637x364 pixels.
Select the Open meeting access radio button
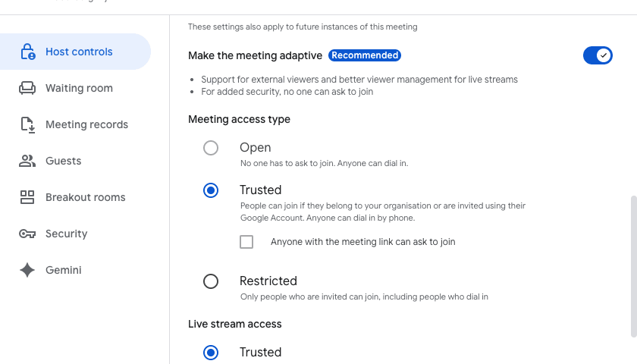[211, 148]
